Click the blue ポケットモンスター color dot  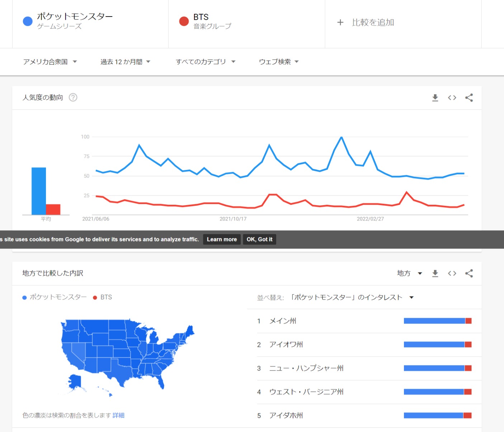[28, 22]
